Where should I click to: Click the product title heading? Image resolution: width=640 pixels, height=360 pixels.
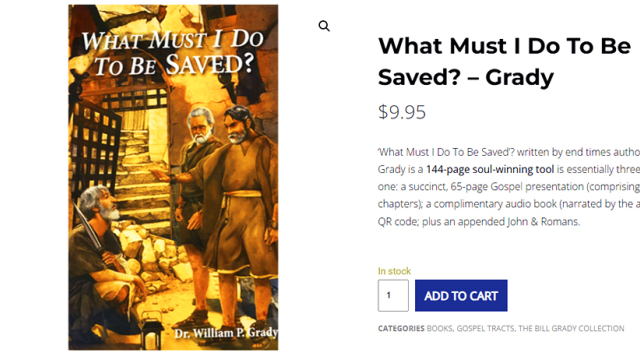pyautogui.click(x=504, y=61)
